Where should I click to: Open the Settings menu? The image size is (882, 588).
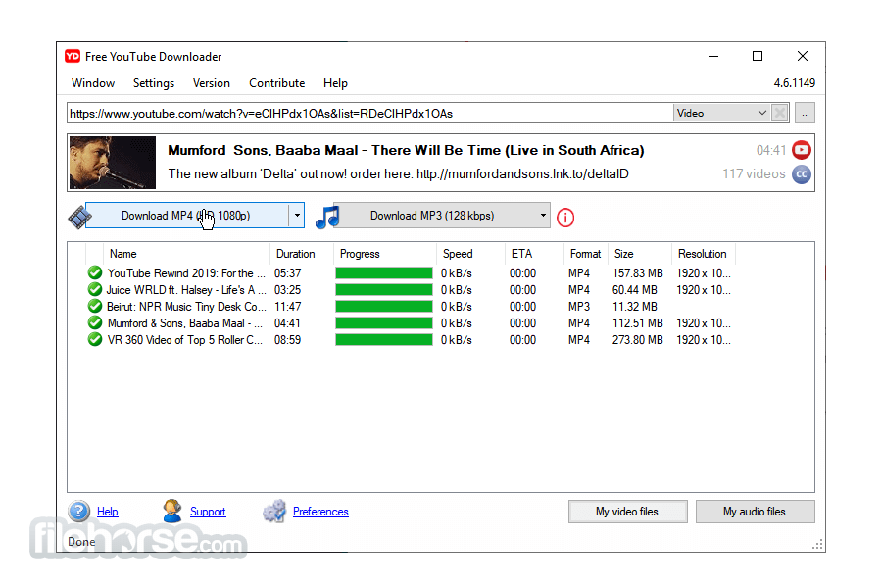(x=154, y=83)
